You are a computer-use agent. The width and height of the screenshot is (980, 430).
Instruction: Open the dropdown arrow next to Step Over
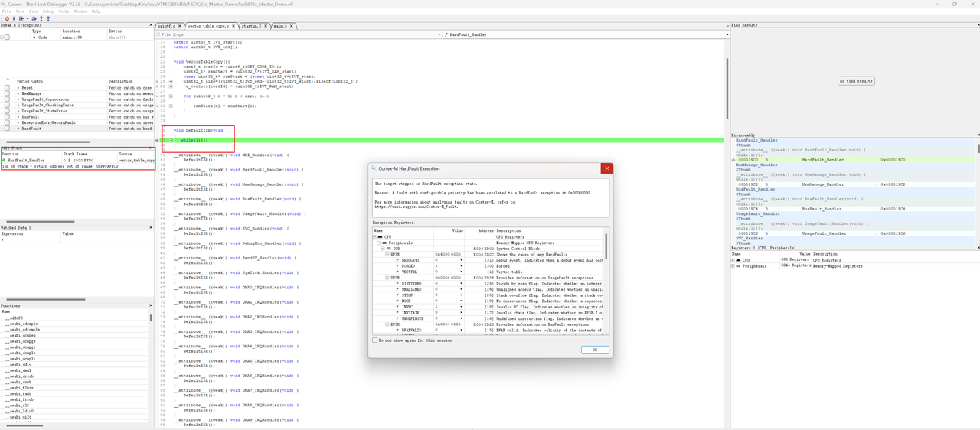coord(28,18)
